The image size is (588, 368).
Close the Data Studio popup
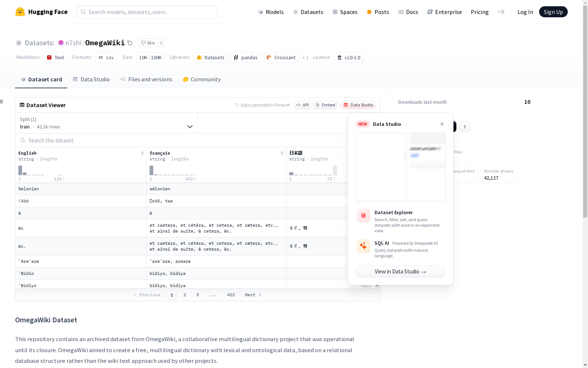click(442, 124)
